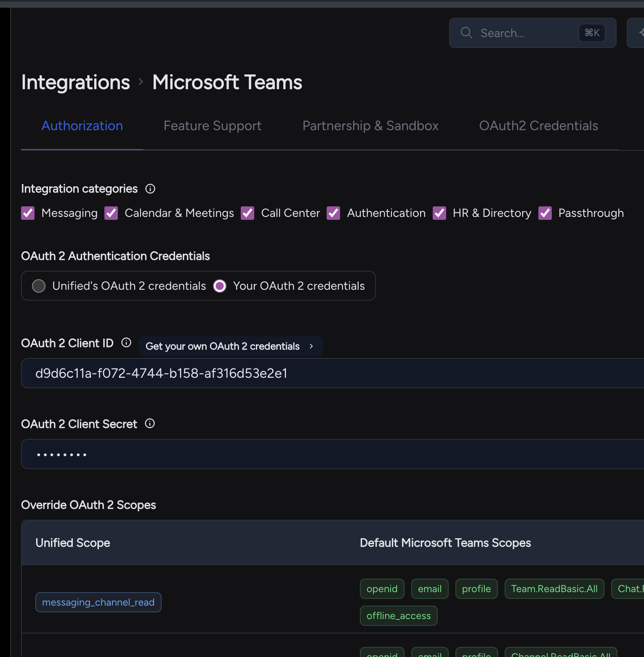
Task: Toggle the HR & Directory checkbox
Action: (x=439, y=213)
